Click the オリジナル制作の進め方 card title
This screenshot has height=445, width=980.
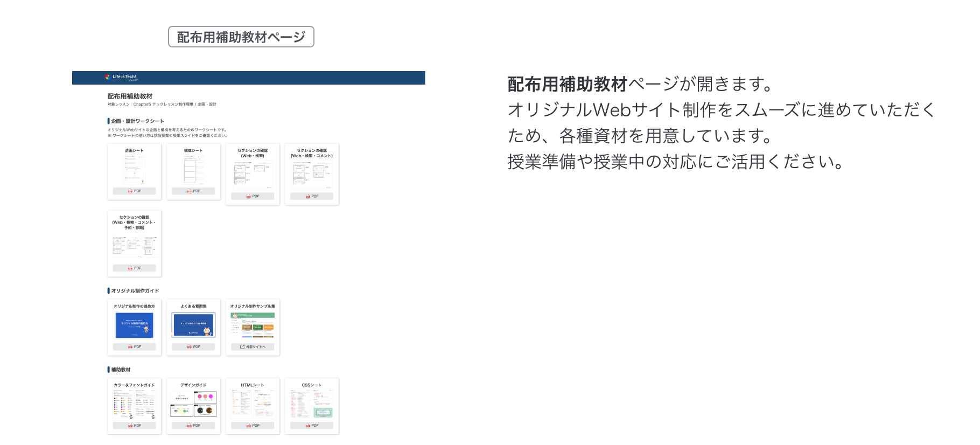coord(134,307)
